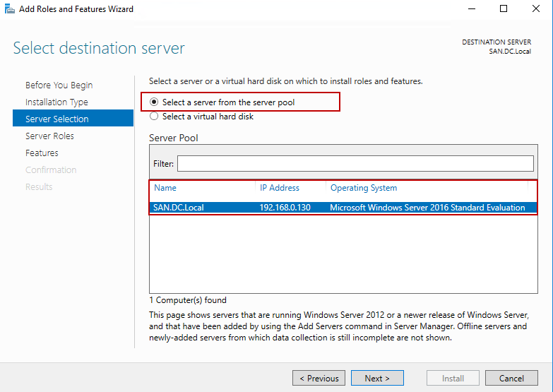This screenshot has height=392, width=553.
Task: Maximize the wizard window
Action: (504, 9)
